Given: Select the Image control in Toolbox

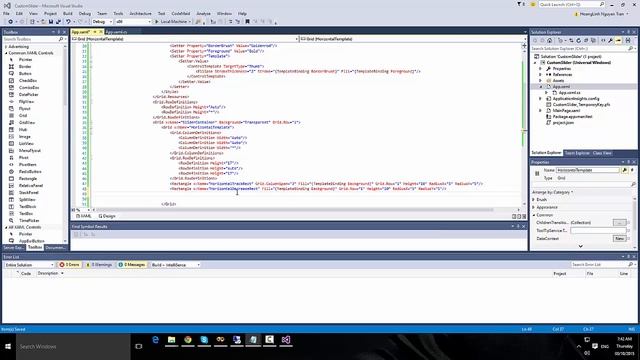Looking at the screenshot, I should coord(24,136).
